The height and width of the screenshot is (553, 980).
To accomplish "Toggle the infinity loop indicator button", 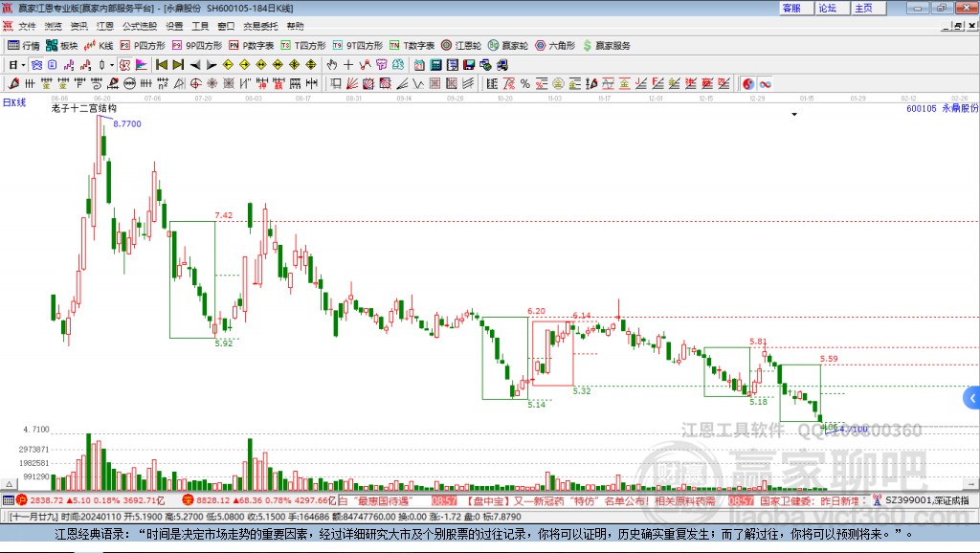I will [765, 84].
